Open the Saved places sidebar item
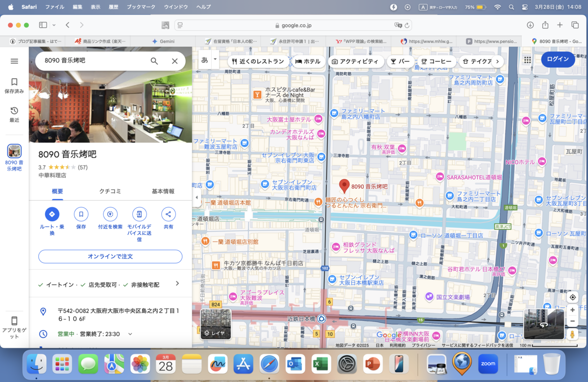The height and width of the screenshot is (382, 588). click(x=14, y=86)
